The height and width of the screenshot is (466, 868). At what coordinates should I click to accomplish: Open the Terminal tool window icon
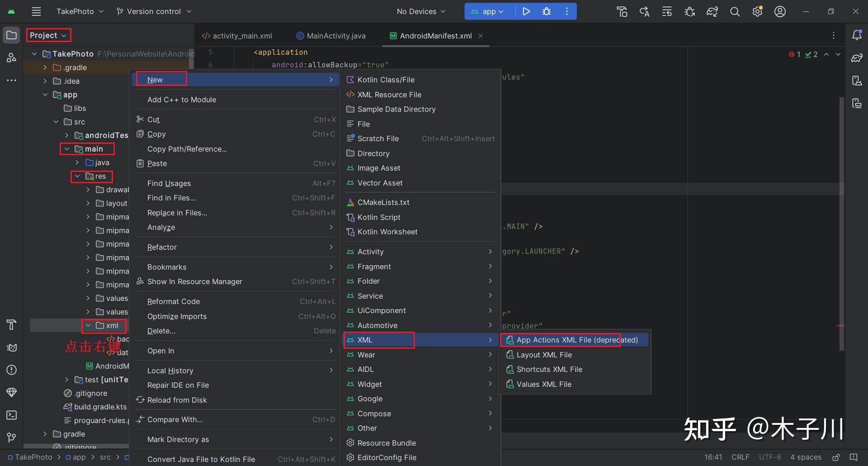[11, 415]
